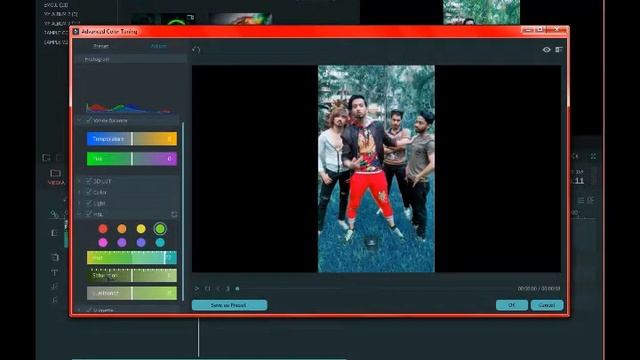The height and width of the screenshot is (360, 640).
Task: Select the green HSL color swatch
Action: point(160,229)
